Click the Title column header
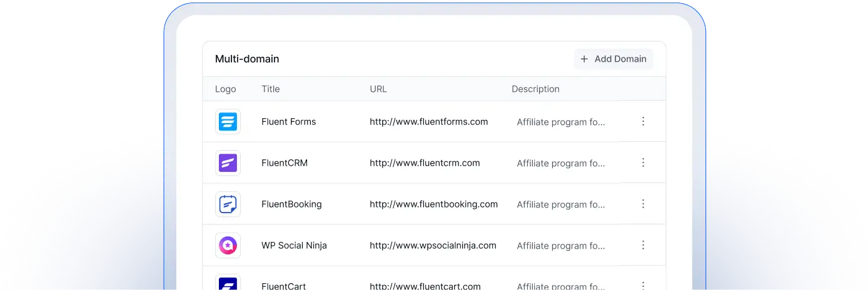The image size is (868, 290). pos(271,89)
